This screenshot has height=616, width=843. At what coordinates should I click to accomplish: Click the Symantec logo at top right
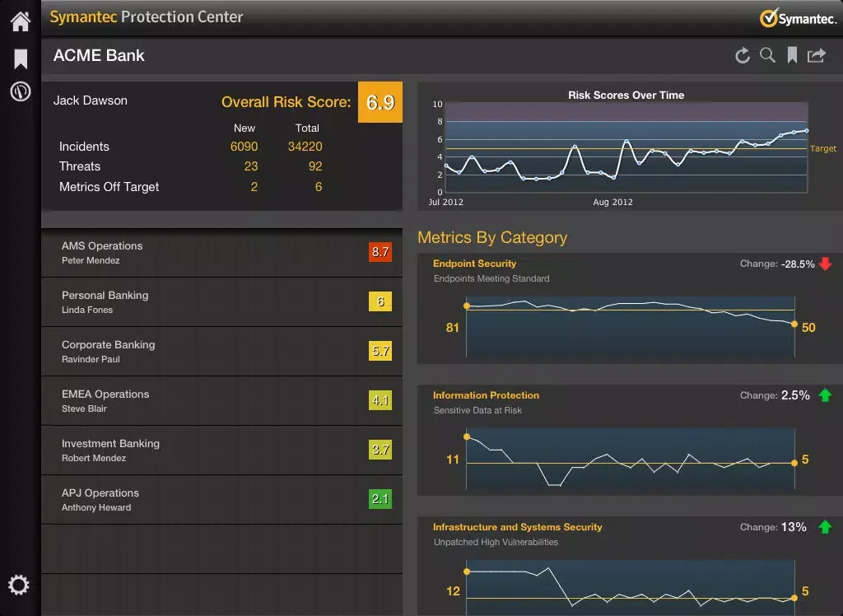[x=798, y=18]
